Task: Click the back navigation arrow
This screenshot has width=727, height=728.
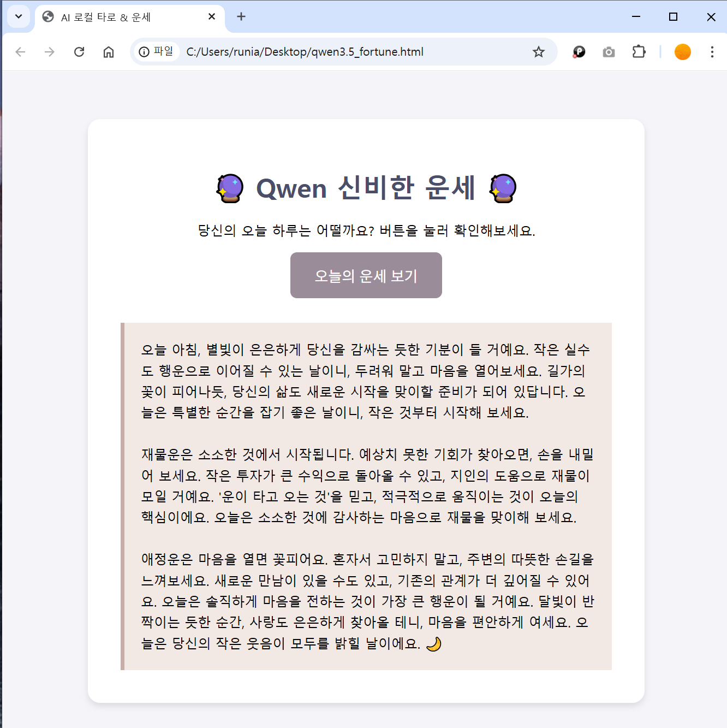Action: (x=20, y=52)
